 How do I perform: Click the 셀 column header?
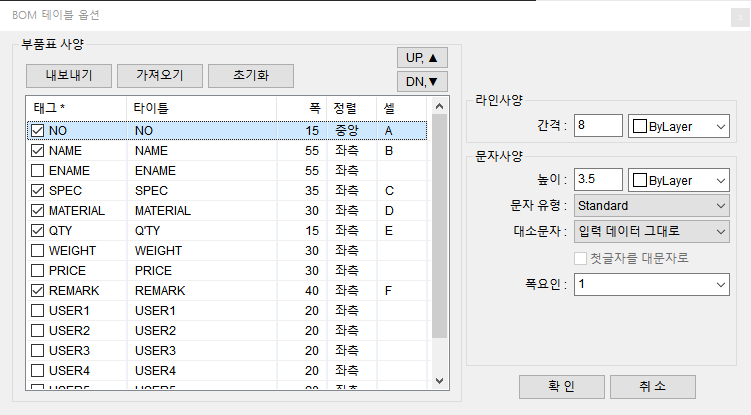[x=401, y=108]
